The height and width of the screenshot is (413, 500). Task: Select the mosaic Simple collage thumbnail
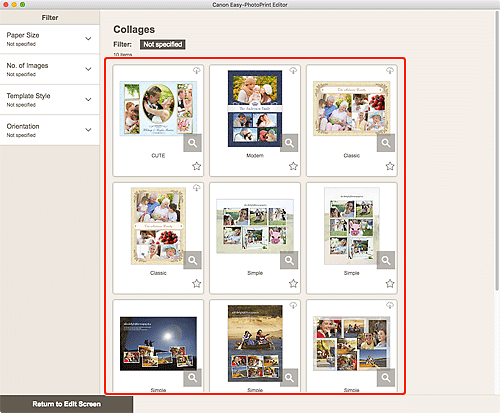[x=352, y=344]
